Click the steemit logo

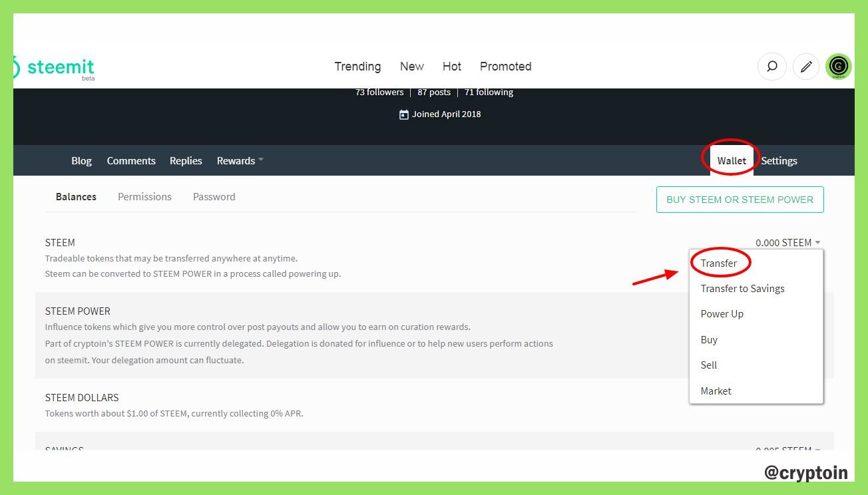point(55,67)
